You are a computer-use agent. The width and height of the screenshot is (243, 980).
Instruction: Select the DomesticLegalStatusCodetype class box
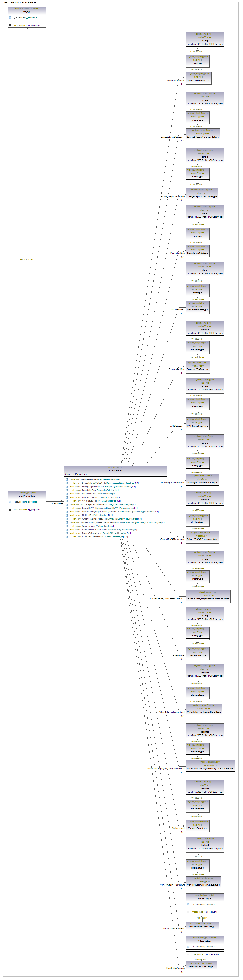point(202,135)
